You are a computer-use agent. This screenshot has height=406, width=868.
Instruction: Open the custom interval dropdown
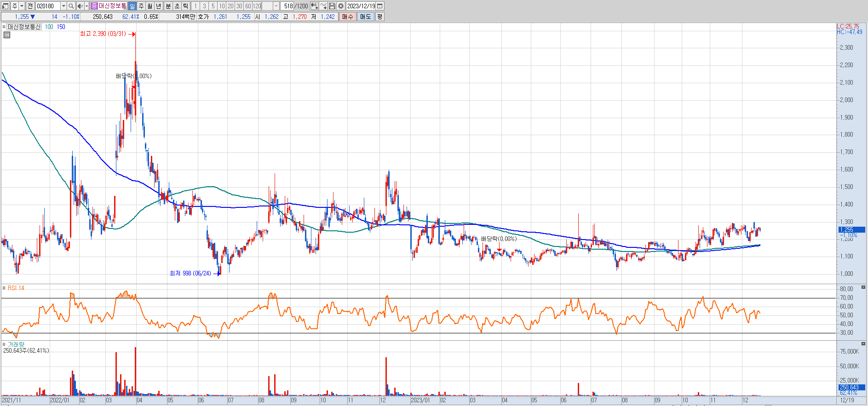276,6
